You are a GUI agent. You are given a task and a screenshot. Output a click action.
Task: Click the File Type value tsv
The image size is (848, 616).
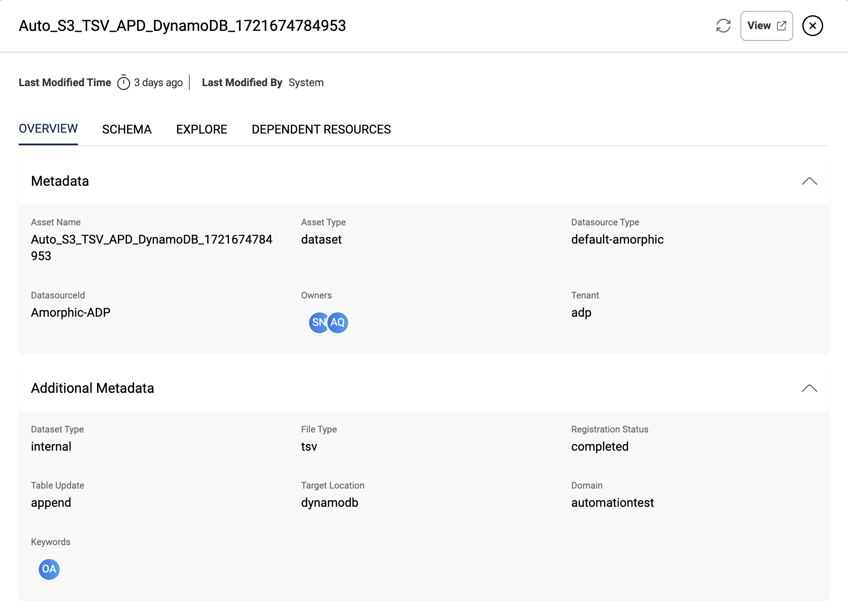click(309, 446)
